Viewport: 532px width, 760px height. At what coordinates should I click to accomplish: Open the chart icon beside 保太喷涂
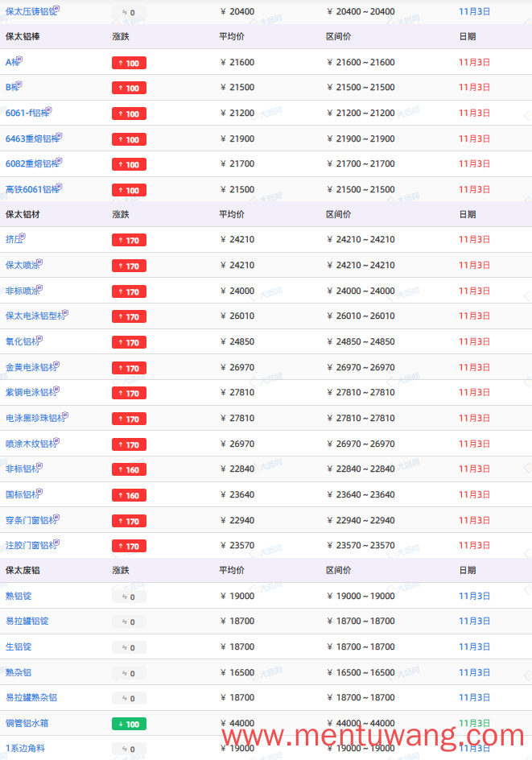pos(39,262)
